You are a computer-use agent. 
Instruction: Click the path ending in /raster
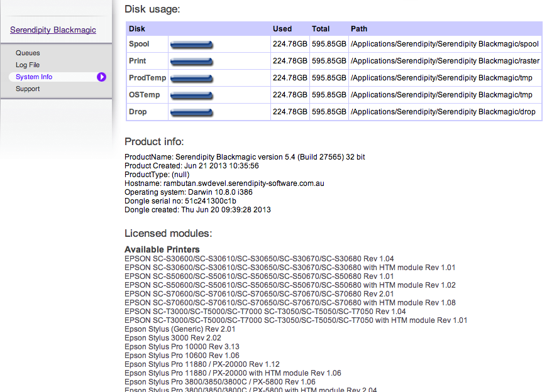(x=445, y=61)
